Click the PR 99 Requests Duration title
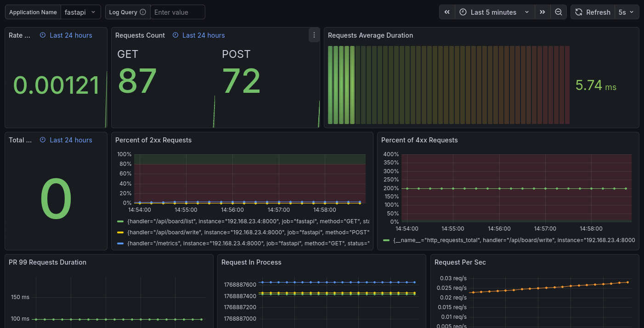The height and width of the screenshot is (328, 644). [x=47, y=262]
